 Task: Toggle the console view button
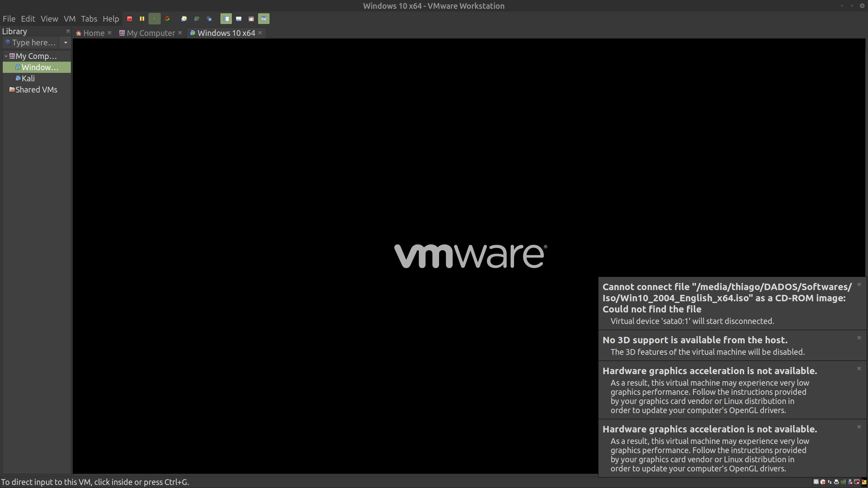pyautogui.click(x=264, y=19)
